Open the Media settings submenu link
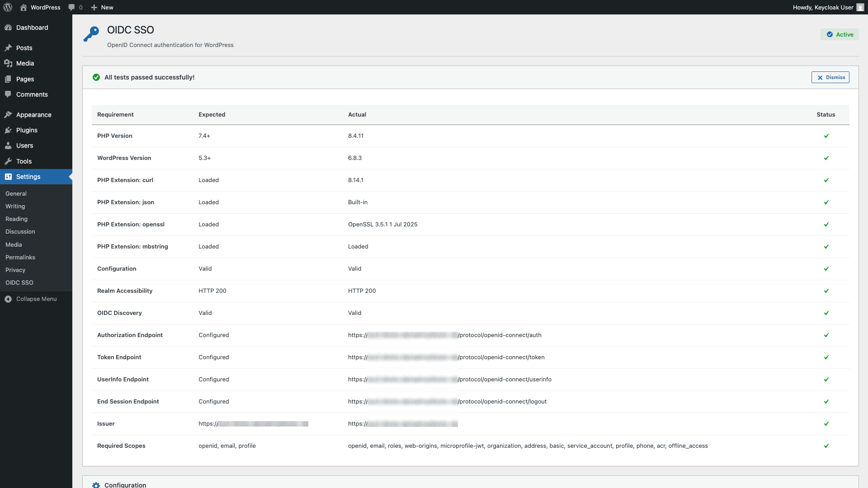 click(x=14, y=244)
